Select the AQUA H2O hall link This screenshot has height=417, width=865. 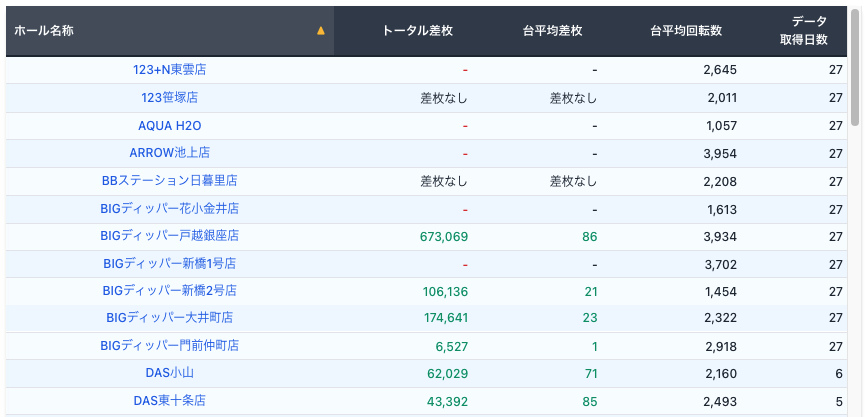click(x=169, y=126)
